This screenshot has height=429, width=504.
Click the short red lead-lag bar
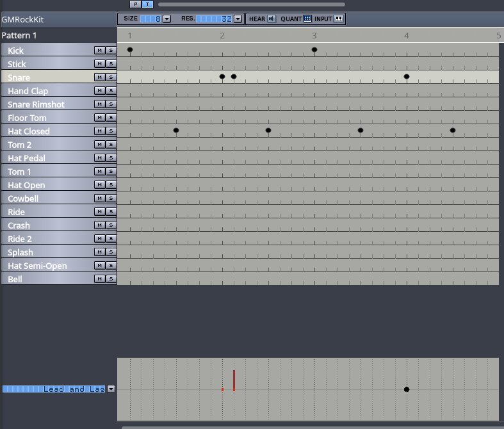(x=222, y=389)
